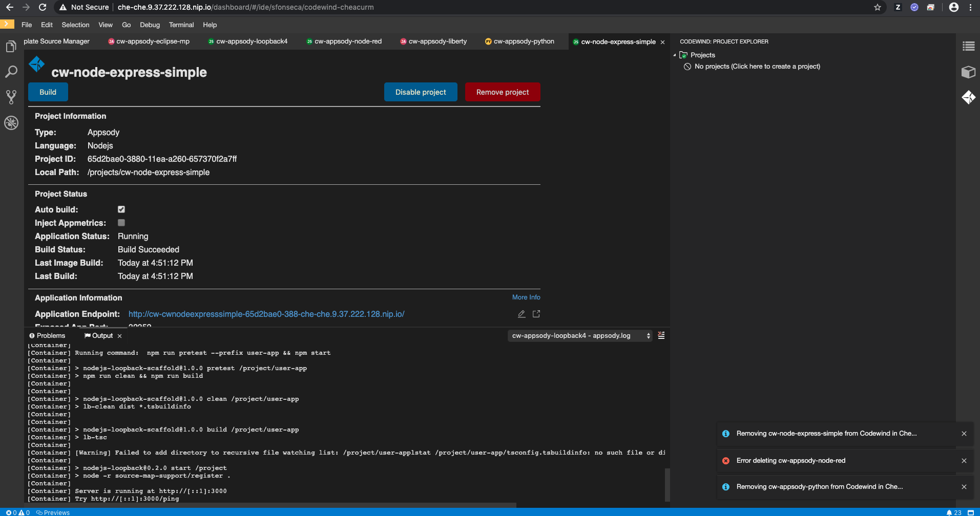The image size is (980, 516).
Task: Enable Inject Appmetrics
Action: [121, 222]
